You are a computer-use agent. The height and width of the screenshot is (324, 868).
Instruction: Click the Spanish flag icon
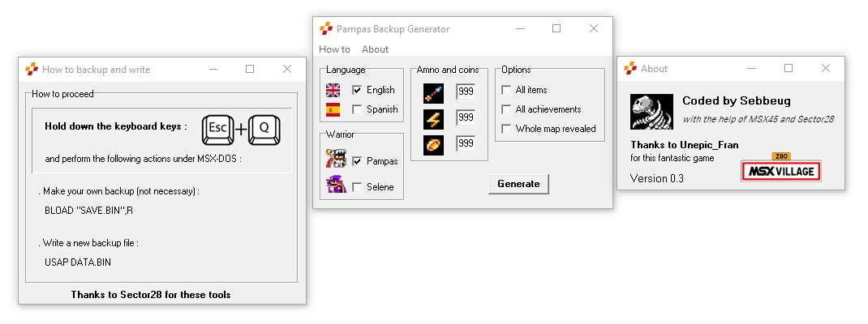333,109
